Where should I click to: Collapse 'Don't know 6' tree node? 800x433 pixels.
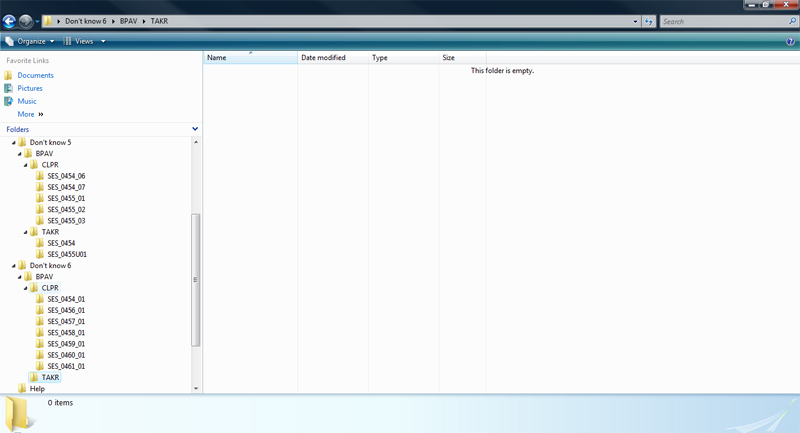coord(14,266)
